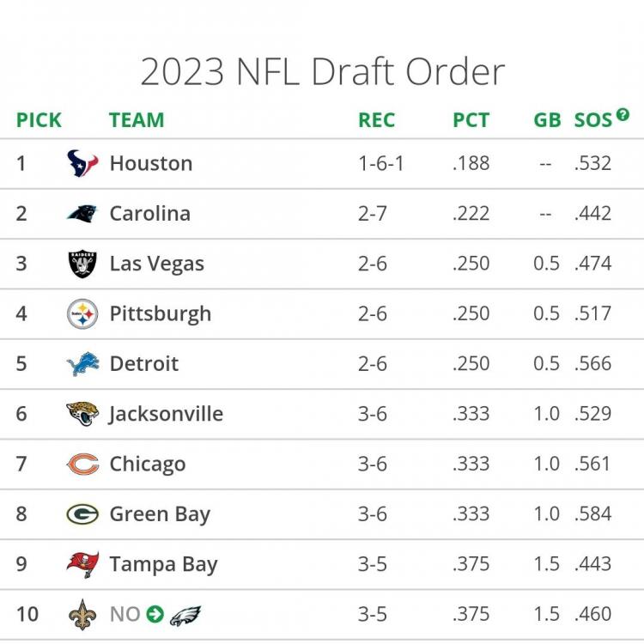Click the Houston Texans logo
Viewport: 644px width, 644px height.
pyautogui.click(x=82, y=163)
